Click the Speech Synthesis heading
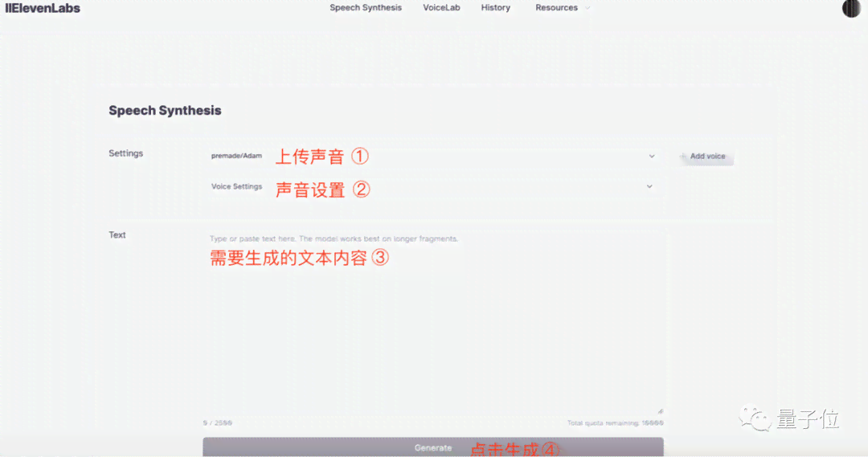Image resolution: width=868 pixels, height=457 pixels. click(x=165, y=111)
